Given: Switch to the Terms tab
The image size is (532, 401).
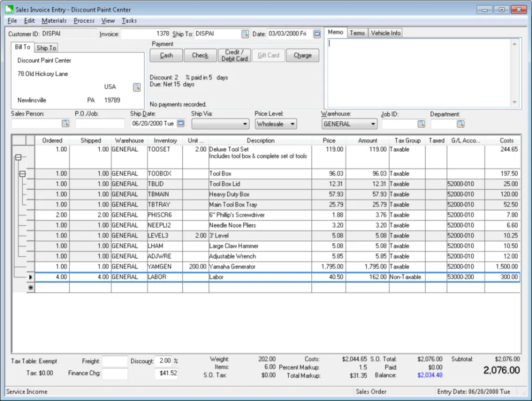Looking at the screenshot, I should pyautogui.click(x=357, y=33).
